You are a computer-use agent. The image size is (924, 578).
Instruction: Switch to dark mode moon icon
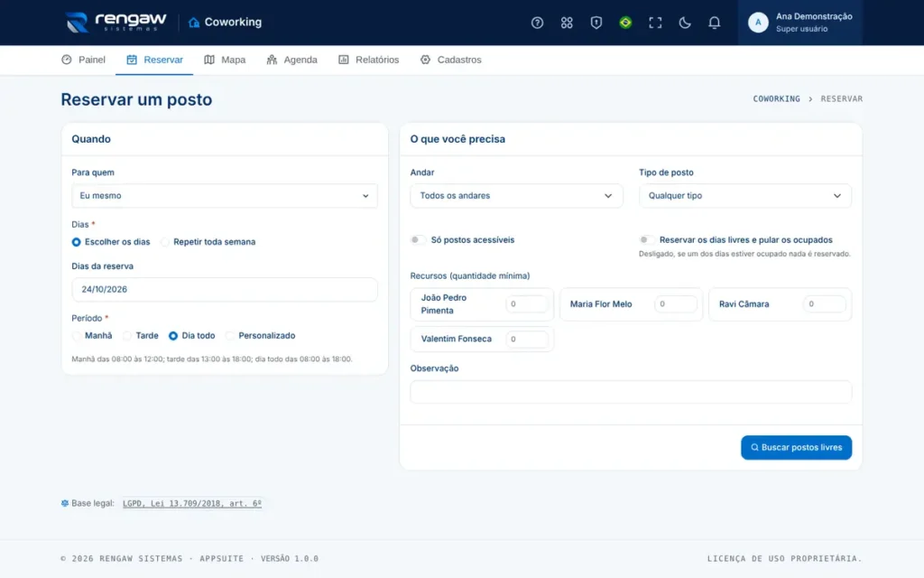(684, 23)
